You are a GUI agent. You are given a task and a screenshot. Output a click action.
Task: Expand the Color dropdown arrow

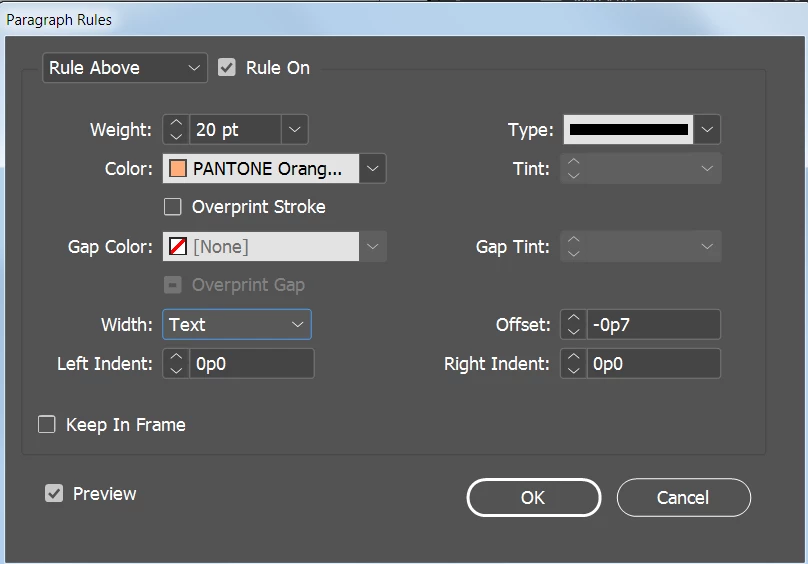tap(373, 169)
